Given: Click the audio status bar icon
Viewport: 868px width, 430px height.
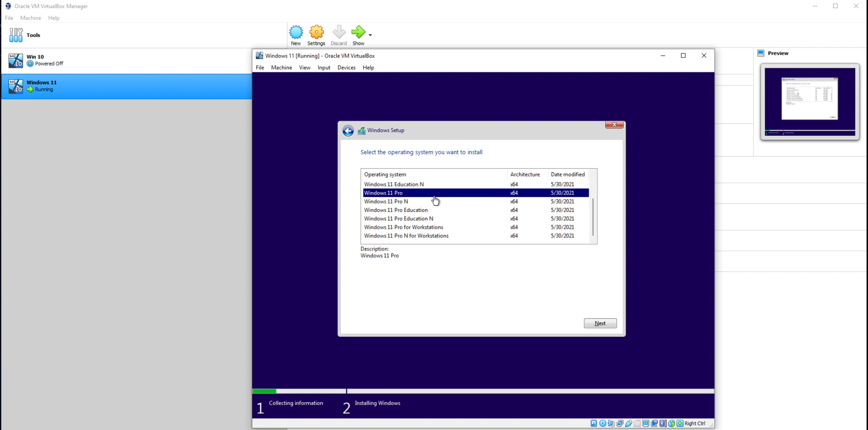Looking at the screenshot, I should pyautogui.click(x=611, y=423).
